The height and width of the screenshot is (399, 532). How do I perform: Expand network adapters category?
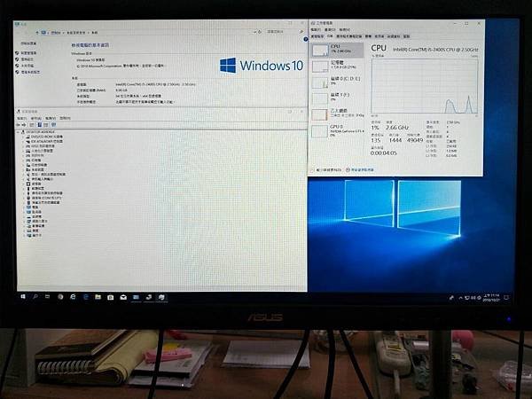tap(23, 221)
